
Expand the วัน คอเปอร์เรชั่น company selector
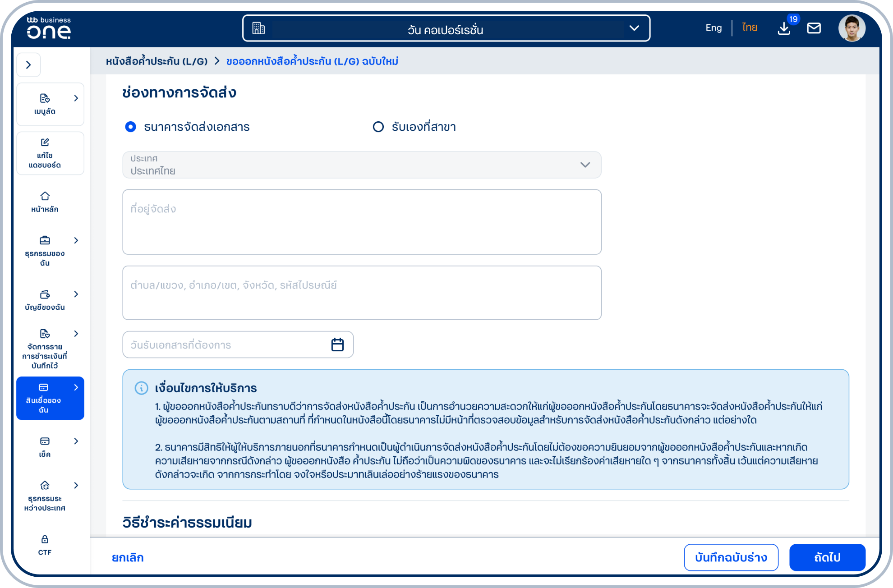pyautogui.click(x=446, y=28)
